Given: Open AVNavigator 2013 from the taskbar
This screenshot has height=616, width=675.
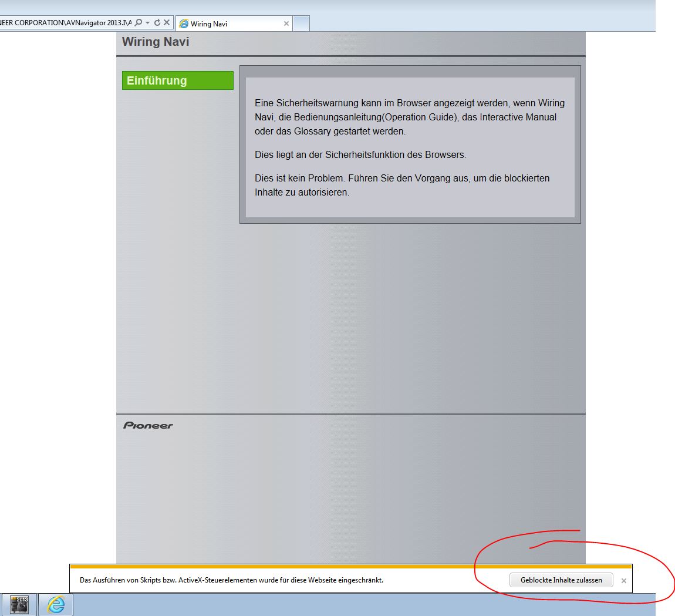Looking at the screenshot, I should [19, 604].
